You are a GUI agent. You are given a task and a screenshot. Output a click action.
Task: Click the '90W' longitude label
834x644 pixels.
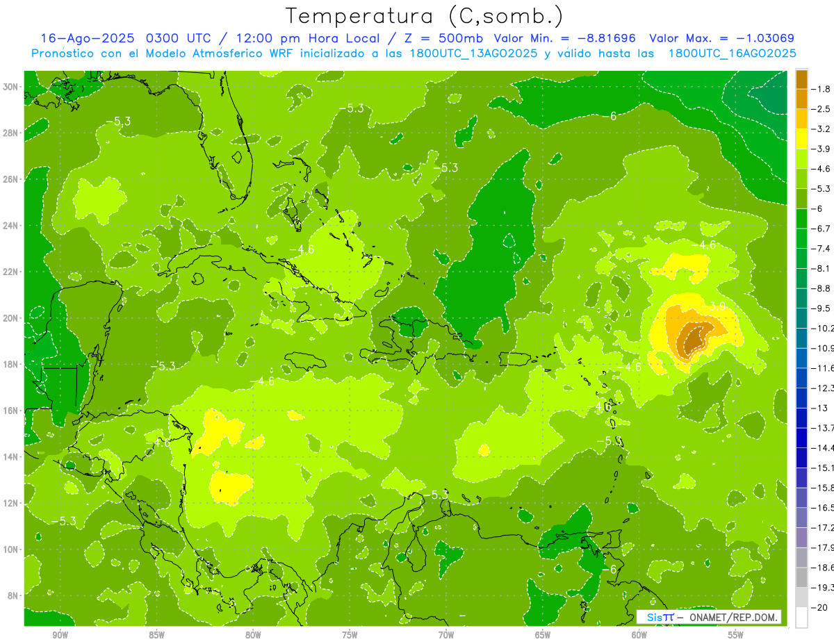point(60,635)
